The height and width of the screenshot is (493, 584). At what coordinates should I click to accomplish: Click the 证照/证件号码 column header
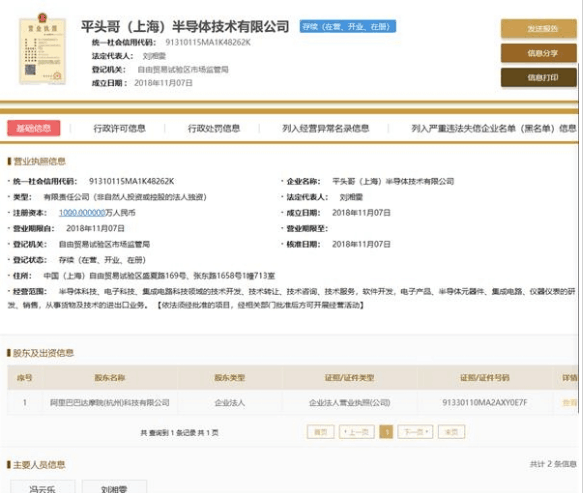pyautogui.click(x=485, y=378)
